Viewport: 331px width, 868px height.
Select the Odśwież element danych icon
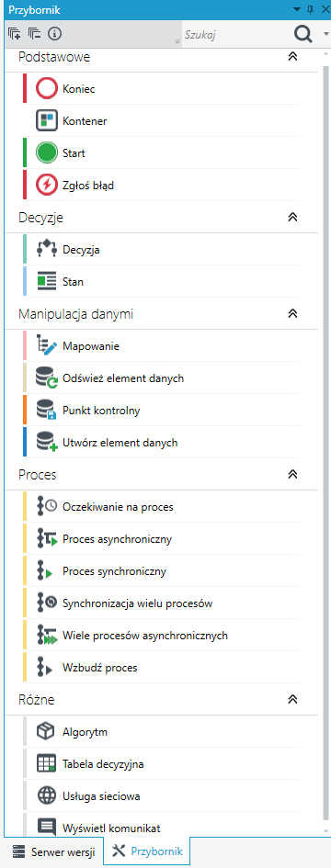(47, 378)
